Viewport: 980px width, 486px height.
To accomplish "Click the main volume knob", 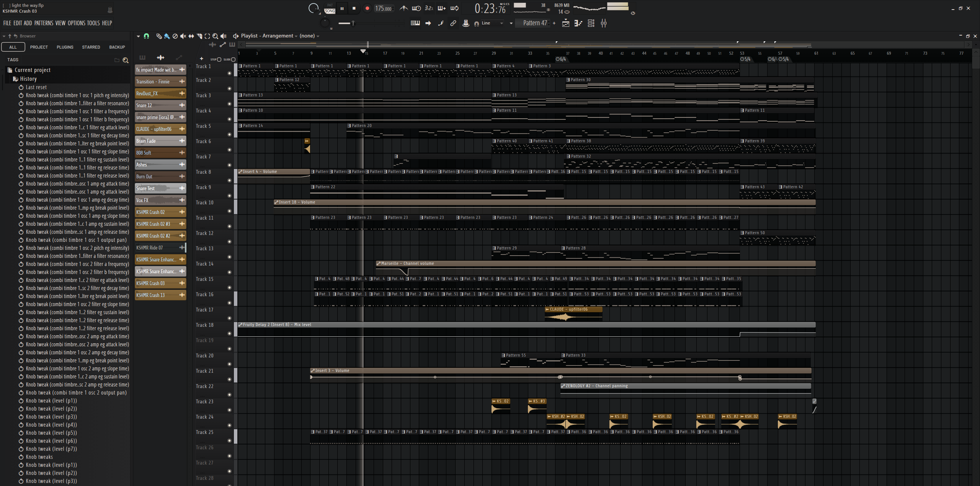I will tap(314, 8).
